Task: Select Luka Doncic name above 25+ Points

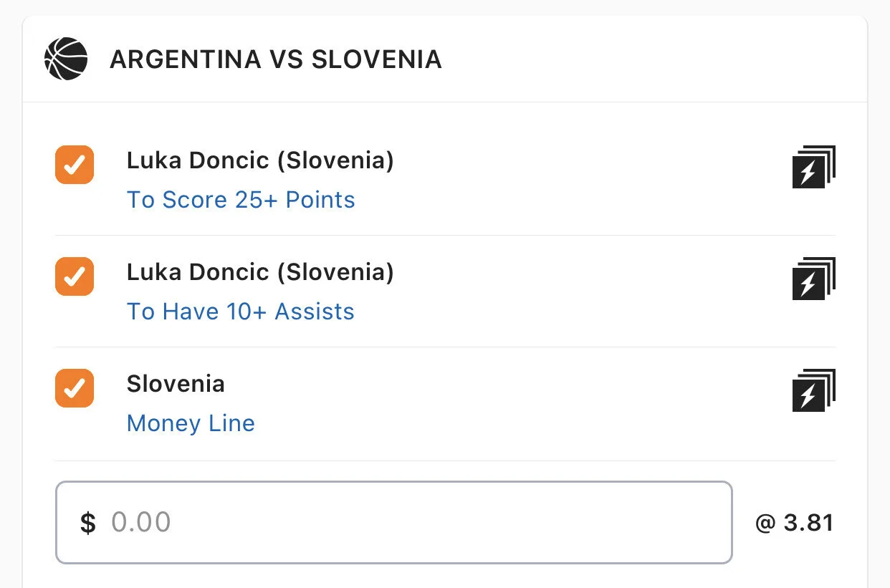Action: point(260,161)
